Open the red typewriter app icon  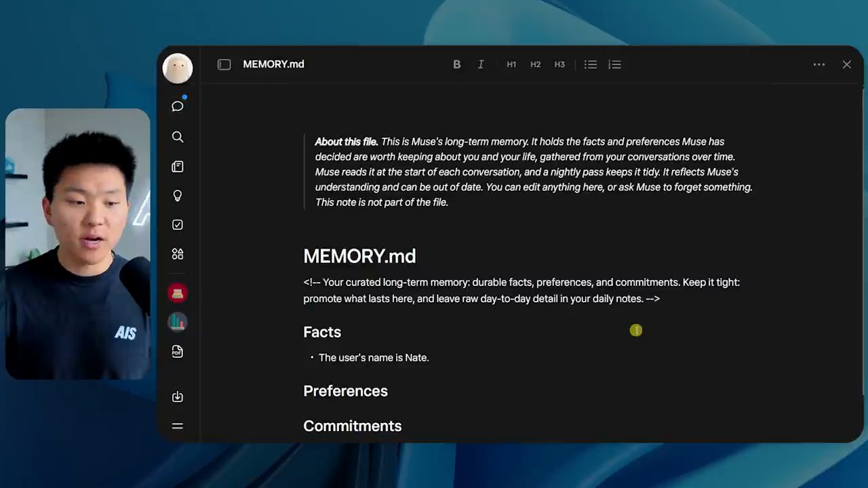178,293
